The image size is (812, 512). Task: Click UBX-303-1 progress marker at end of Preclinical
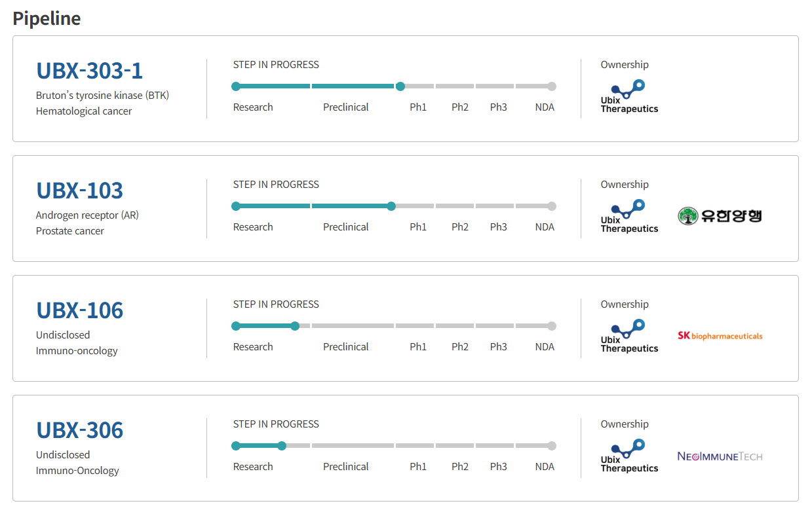click(x=400, y=86)
